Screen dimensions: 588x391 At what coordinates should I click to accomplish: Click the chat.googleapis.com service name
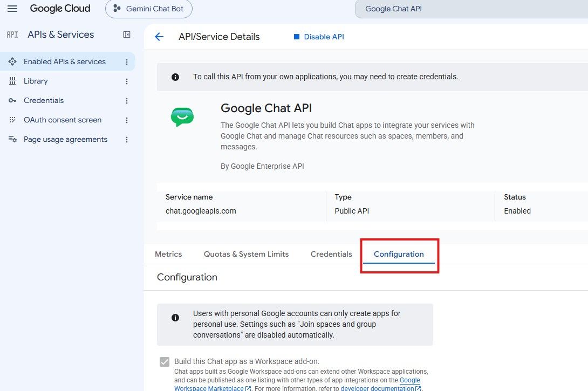pos(201,211)
